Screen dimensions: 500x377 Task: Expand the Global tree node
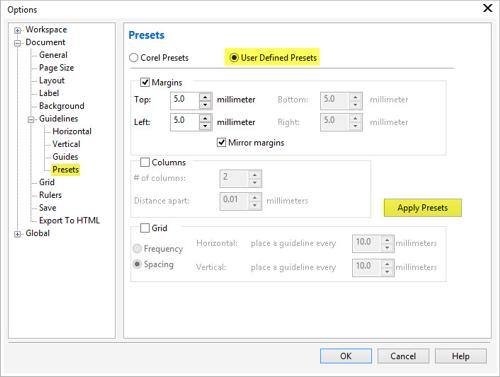coord(17,234)
